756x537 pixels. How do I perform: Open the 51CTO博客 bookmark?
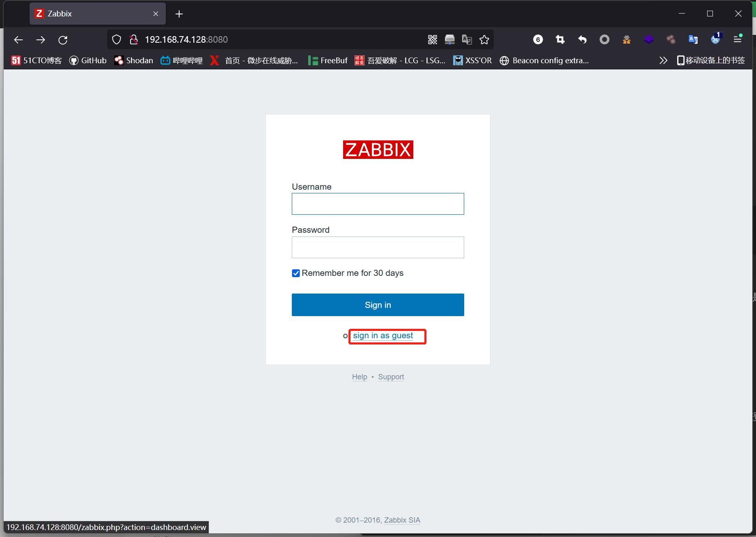click(x=37, y=60)
